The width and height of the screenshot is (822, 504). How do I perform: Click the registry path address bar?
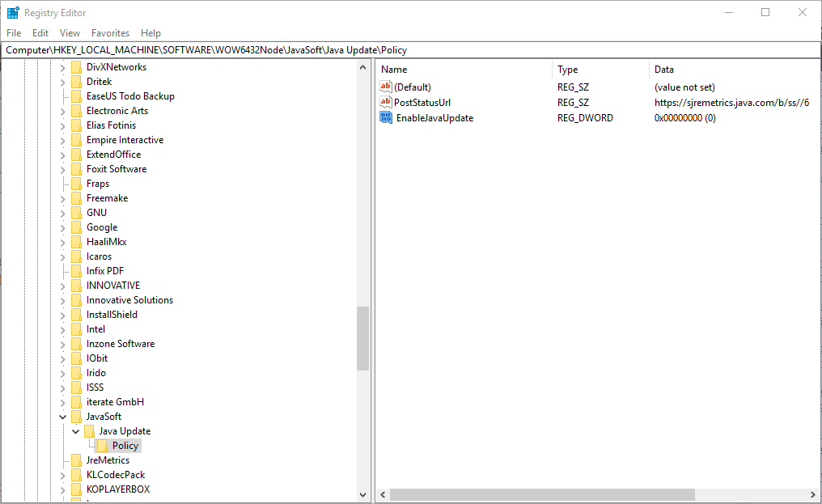coord(411,50)
